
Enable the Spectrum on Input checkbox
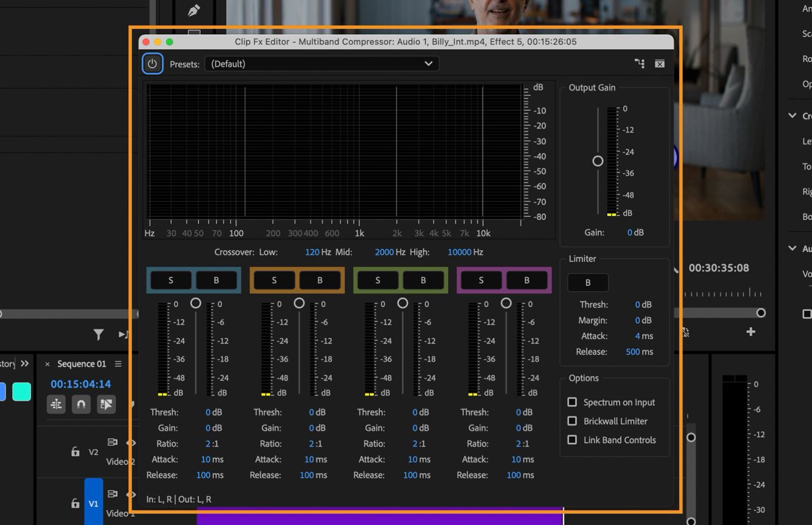click(571, 402)
